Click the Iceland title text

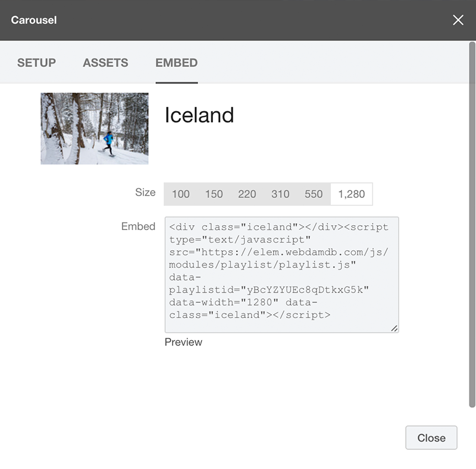[x=199, y=115]
